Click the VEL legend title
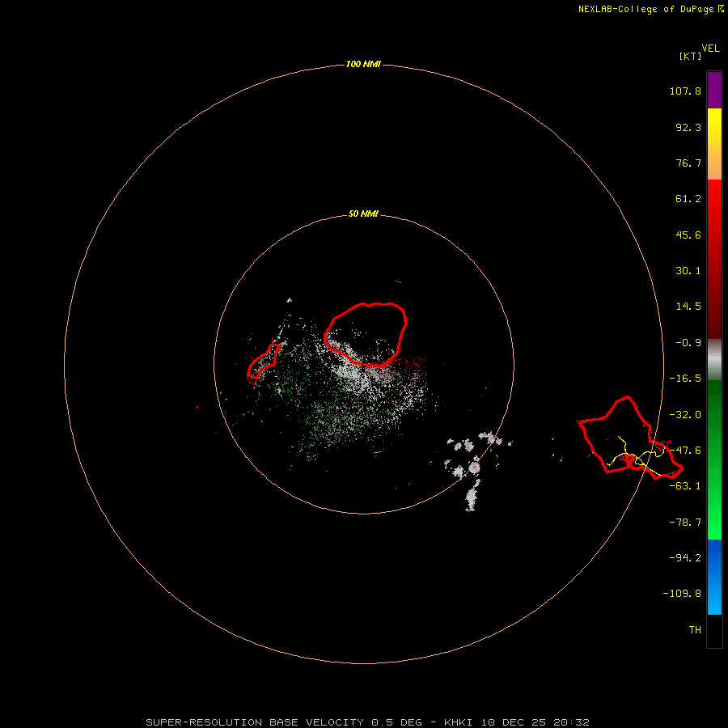728x728 pixels. [711, 49]
